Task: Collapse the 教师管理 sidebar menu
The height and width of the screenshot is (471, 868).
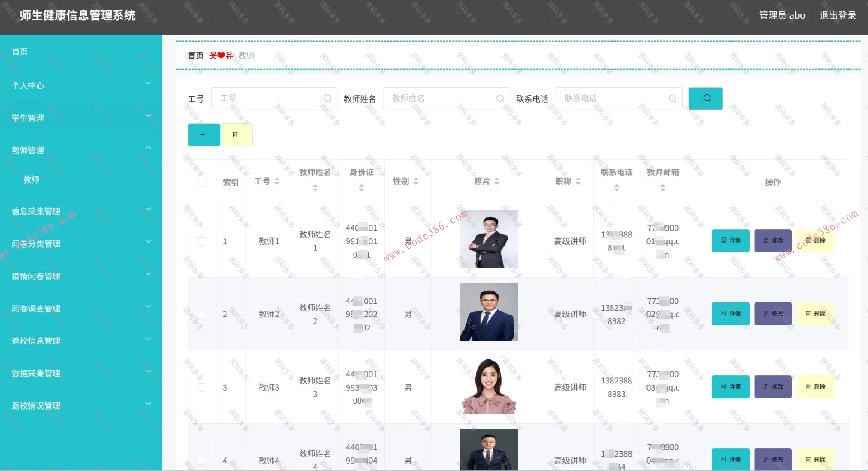Action: [81, 150]
